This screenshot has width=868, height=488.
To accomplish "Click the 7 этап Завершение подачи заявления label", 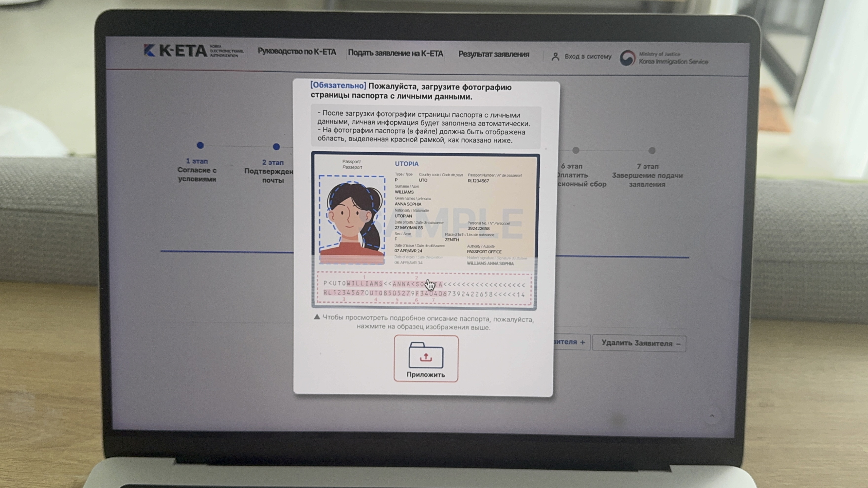I will point(647,175).
